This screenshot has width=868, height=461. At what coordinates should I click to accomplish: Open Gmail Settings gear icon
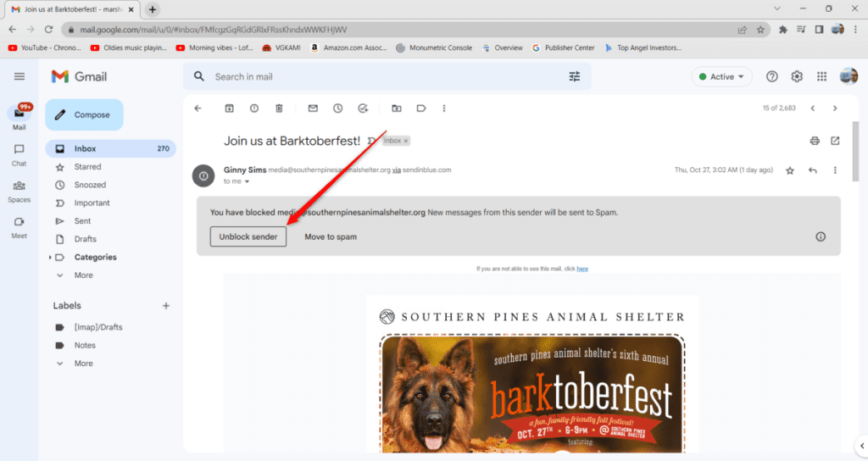[x=797, y=77]
